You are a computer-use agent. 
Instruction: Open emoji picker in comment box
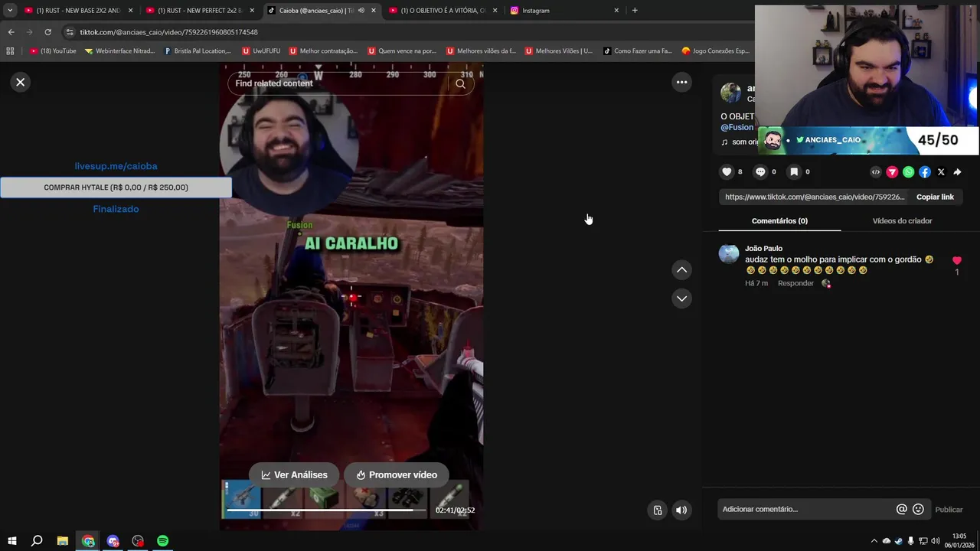(x=918, y=509)
